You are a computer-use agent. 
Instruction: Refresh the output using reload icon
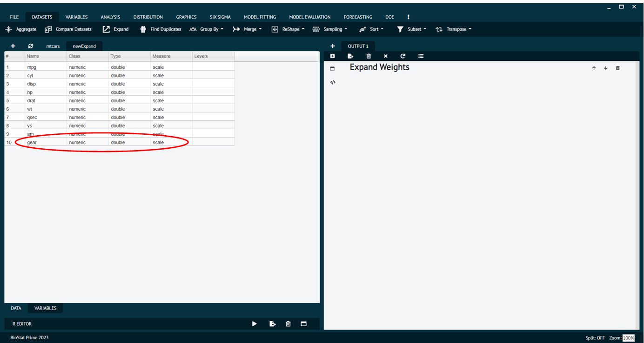403,56
